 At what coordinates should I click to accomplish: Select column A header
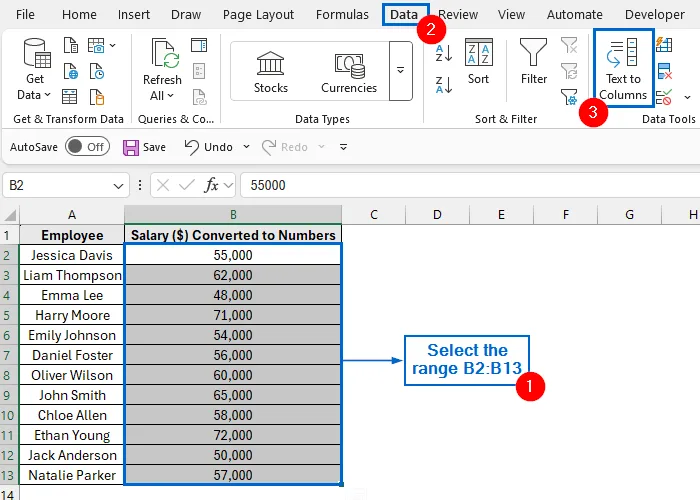[x=72, y=215]
